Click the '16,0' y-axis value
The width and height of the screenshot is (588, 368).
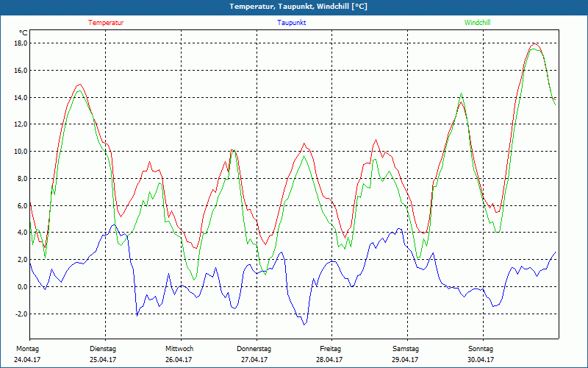pyautogui.click(x=21, y=70)
